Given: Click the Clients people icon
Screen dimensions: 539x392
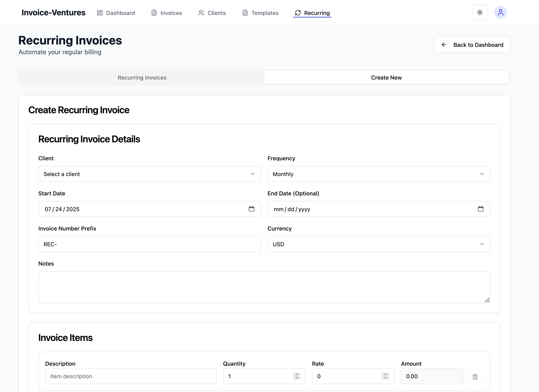Looking at the screenshot, I should [x=201, y=13].
